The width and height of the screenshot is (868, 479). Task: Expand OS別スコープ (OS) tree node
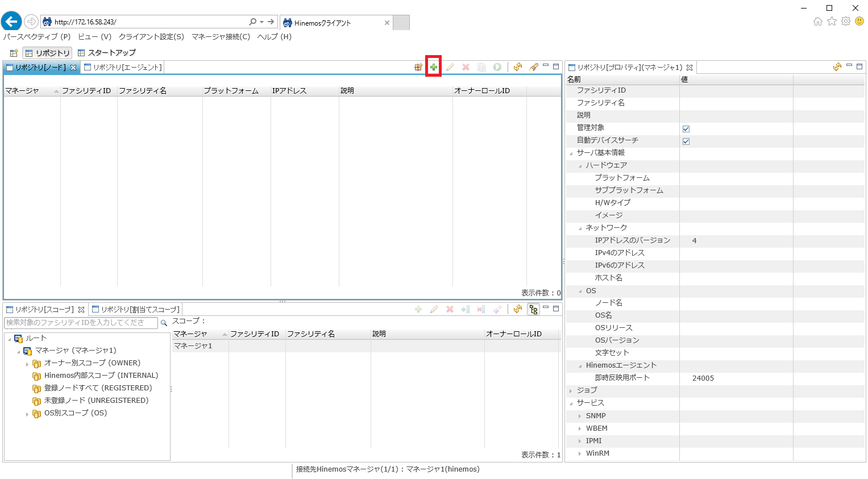coord(27,414)
